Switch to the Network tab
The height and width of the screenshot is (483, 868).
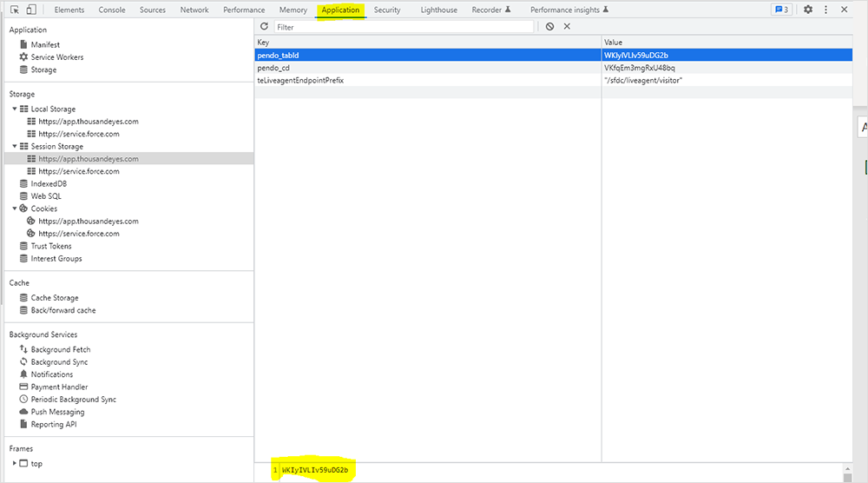pos(194,10)
